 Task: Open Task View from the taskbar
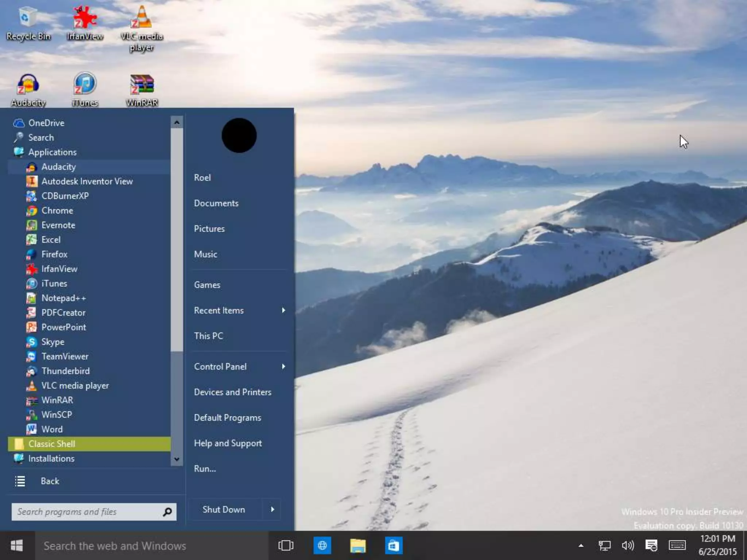[286, 546]
